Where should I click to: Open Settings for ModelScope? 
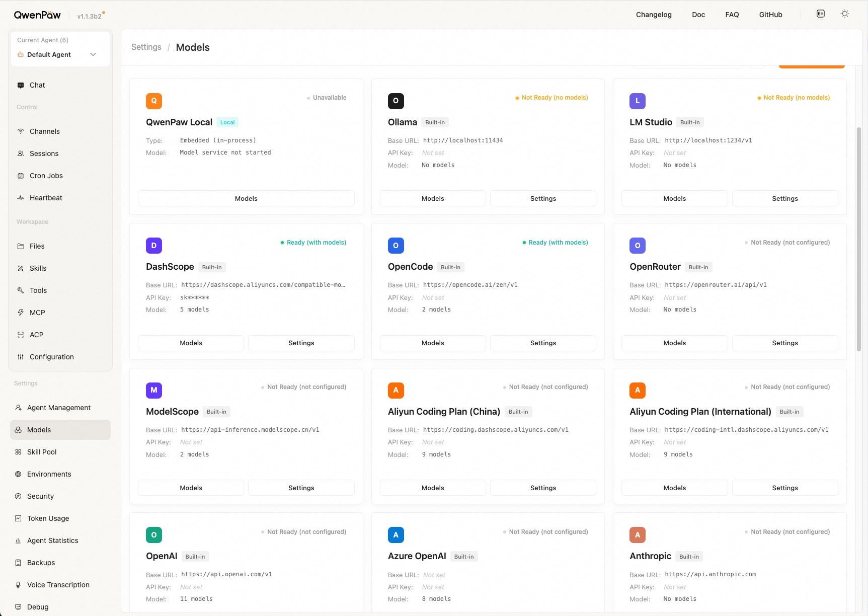[301, 488]
